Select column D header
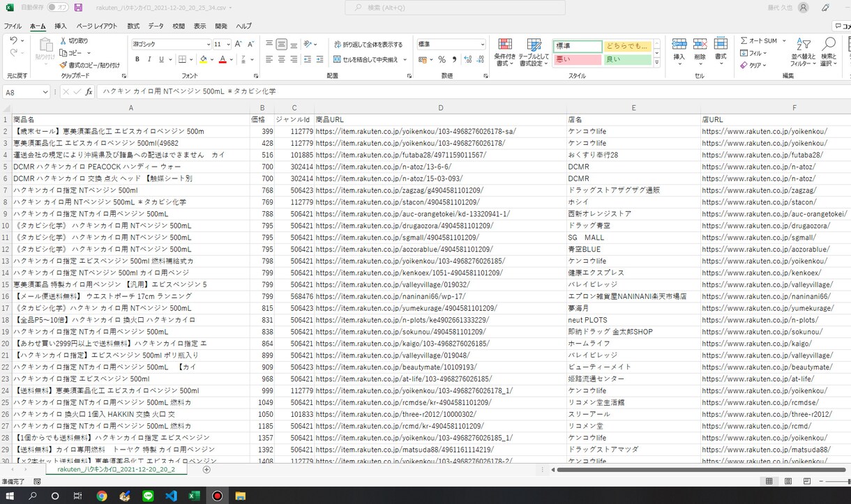The height and width of the screenshot is (504, 851). click(441, 108)
